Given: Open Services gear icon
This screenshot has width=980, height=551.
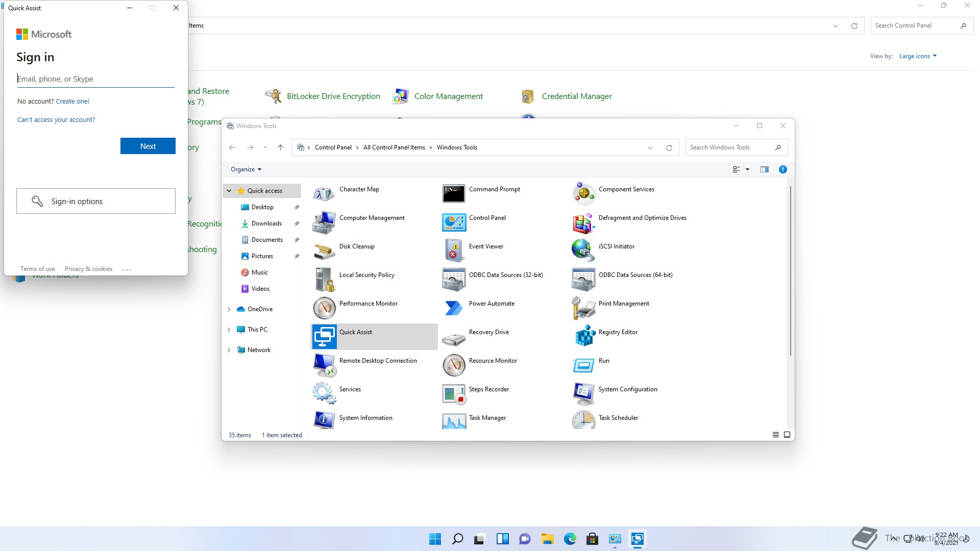Looking at the screenshot, I should (x=324, y=394).
